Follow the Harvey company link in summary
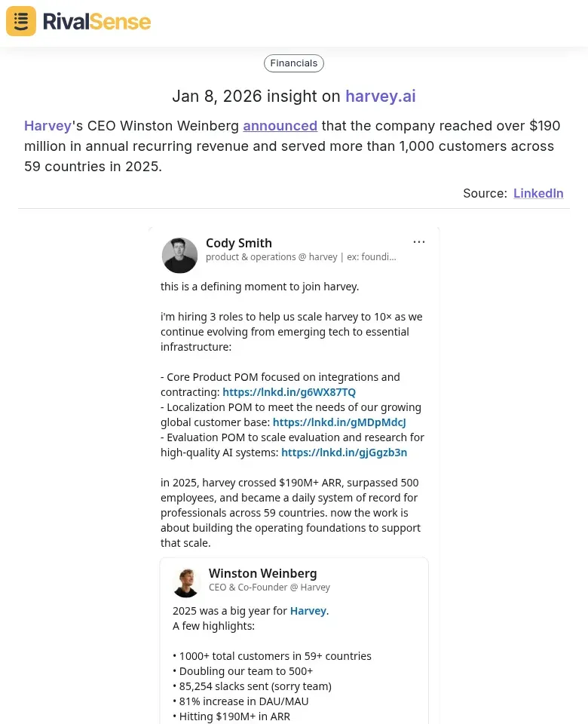Image resolution: width=588 pixels, height=724 pixels. tap(47, 125)
